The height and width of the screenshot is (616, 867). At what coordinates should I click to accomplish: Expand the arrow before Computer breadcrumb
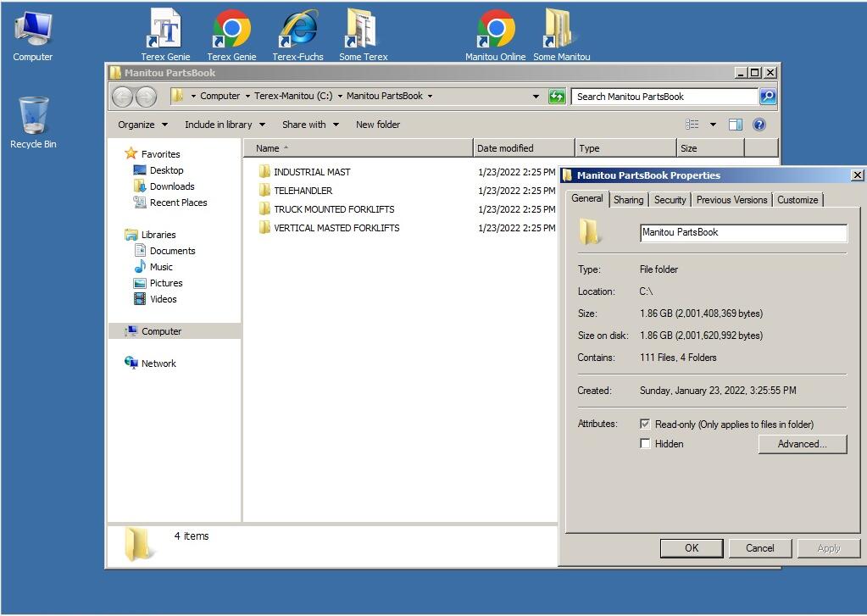point(193,97)
